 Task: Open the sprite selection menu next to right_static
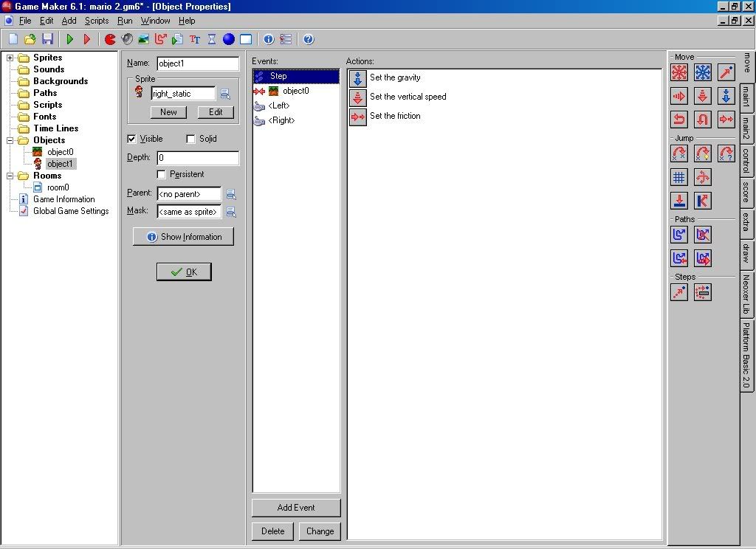(225, 94)
